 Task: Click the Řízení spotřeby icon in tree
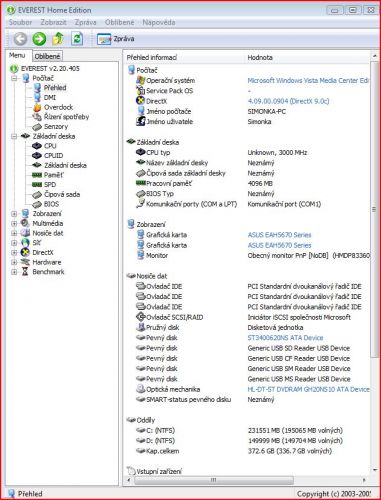click(x=37, y=117)
